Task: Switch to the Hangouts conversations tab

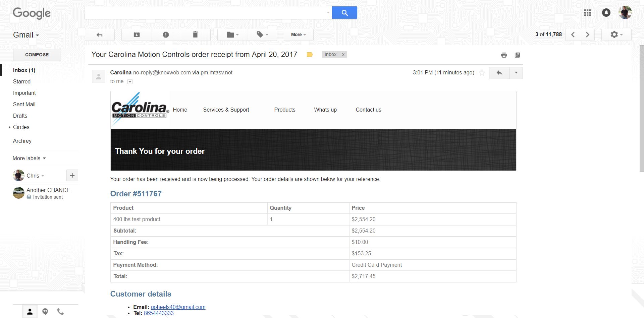Action: (45, 312)
